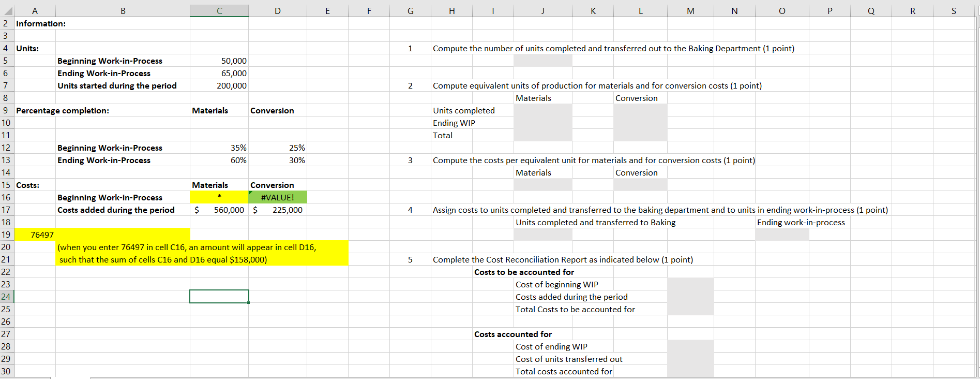The height and width of the screenshot is (379, 980).
Task: Select gray cell beside "Total Costs to be accounted for"
Action: pos(690,309)
